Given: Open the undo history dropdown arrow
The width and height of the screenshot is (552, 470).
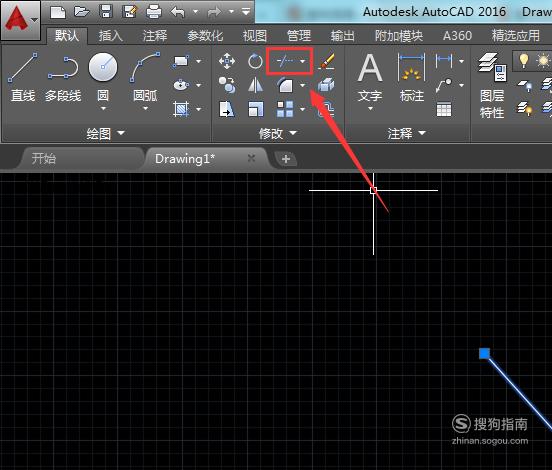Looking at the screenshot, I should (195, 12).
